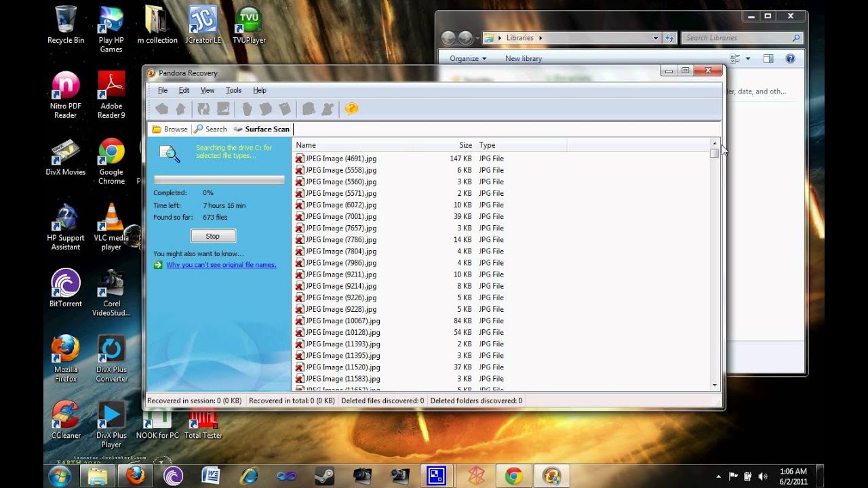Open the 'Why you can't see original file names' link
Viewport: 868px width, 488px height.
[221, 265]
